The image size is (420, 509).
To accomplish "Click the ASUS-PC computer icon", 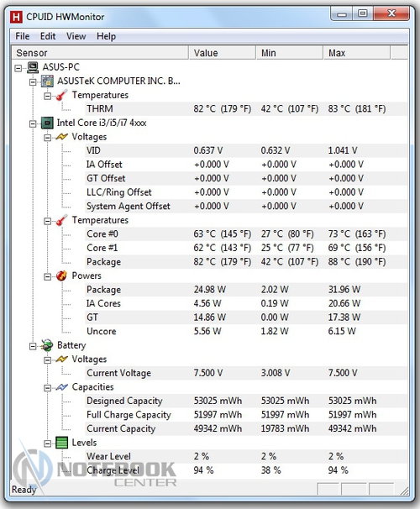I will tap(33, 67).
